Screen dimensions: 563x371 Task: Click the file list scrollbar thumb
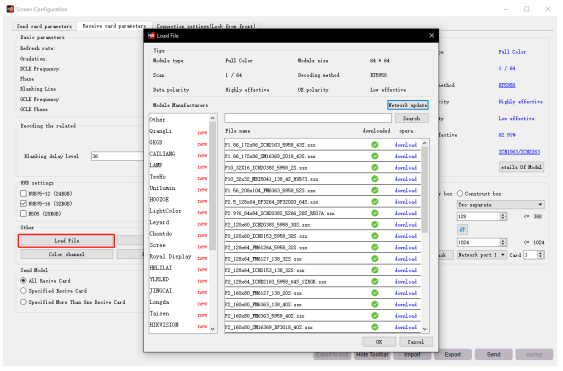coord(425,190)
